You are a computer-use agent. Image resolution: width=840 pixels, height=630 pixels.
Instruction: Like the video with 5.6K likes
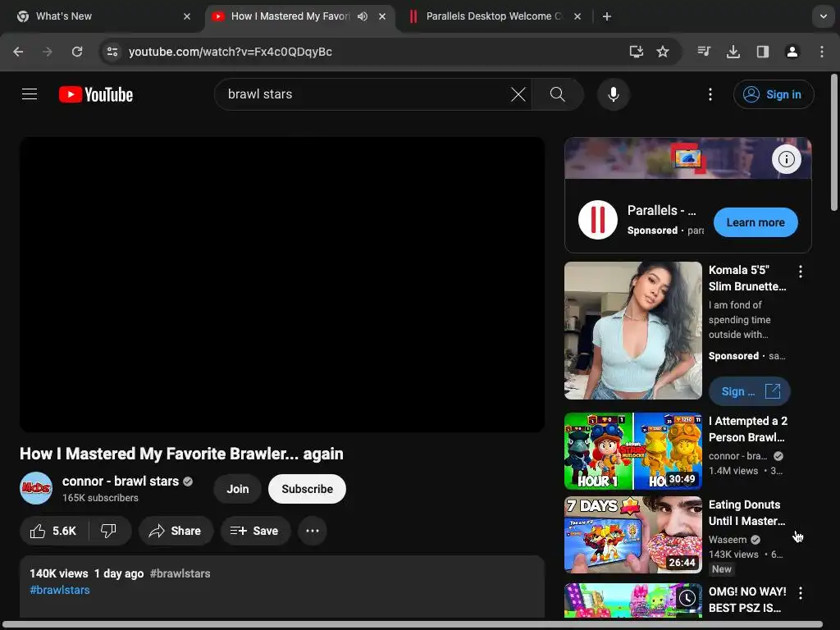[x=54, y=531]
